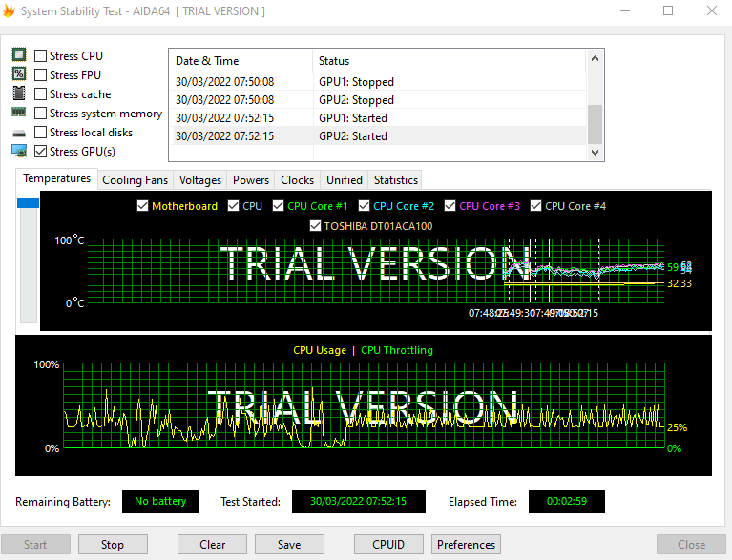Enable the Stress CPU checkbox
The height and width of the screenshot is (560, 732).
point(41,56)
